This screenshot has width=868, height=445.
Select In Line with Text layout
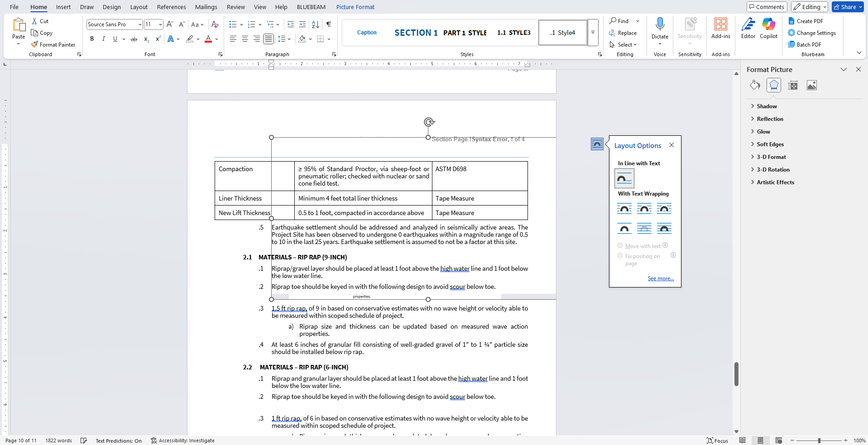pos(624,178)
